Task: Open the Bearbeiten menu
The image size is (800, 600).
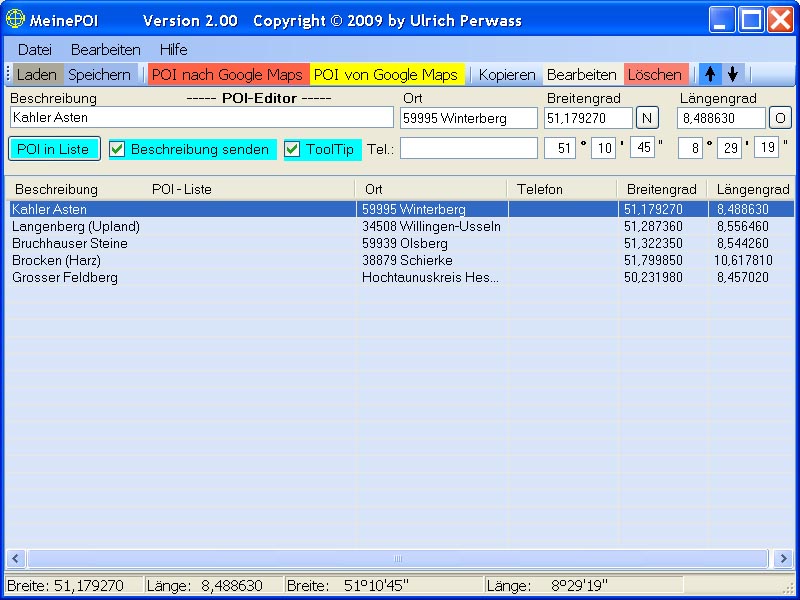Action: (105, 49)
